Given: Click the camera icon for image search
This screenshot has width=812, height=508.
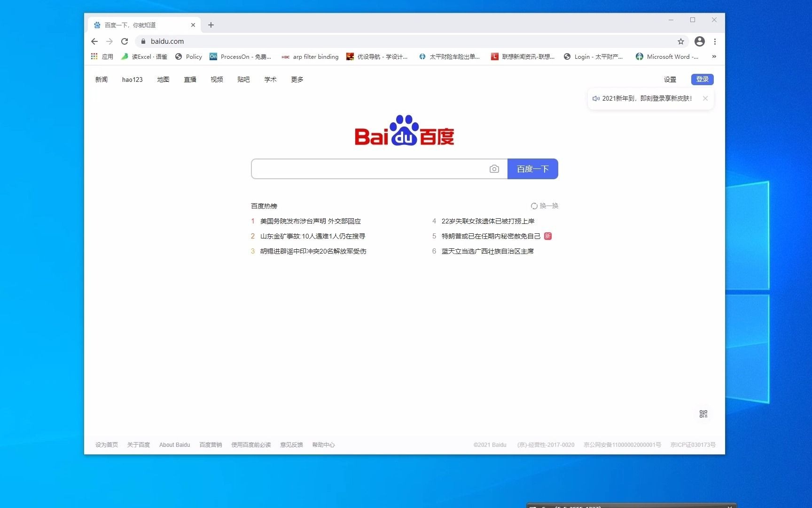Looking at the screenshot, I should pos(494,168).
